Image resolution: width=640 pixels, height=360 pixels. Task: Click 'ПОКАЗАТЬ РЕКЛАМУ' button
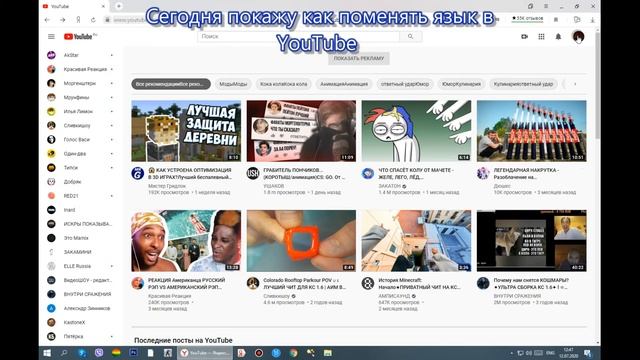coord(359,58)
